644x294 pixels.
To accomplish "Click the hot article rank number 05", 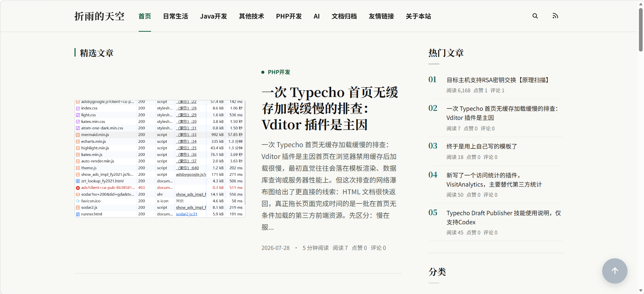I will click(x=433, y=213).
